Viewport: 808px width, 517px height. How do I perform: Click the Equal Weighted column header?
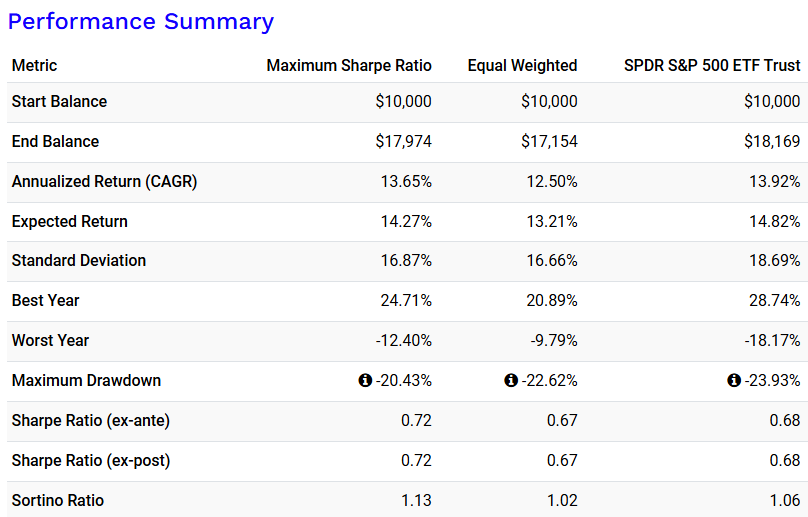522,65
